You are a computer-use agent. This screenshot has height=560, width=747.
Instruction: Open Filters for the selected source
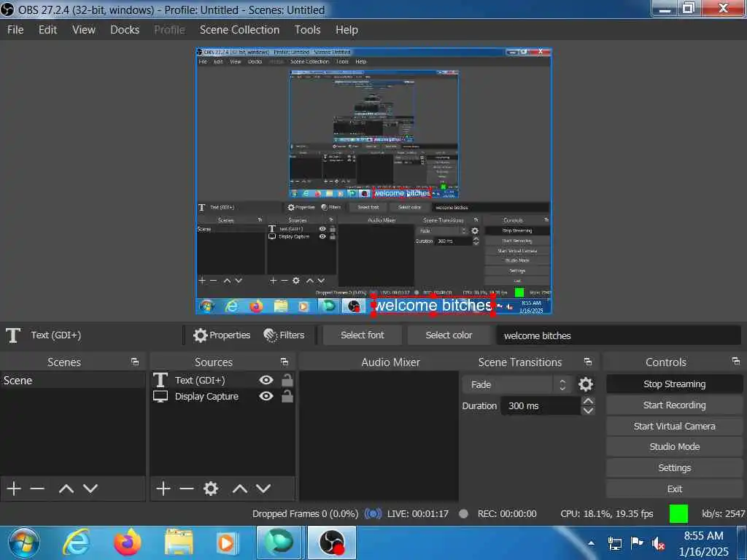click(284, 335)
